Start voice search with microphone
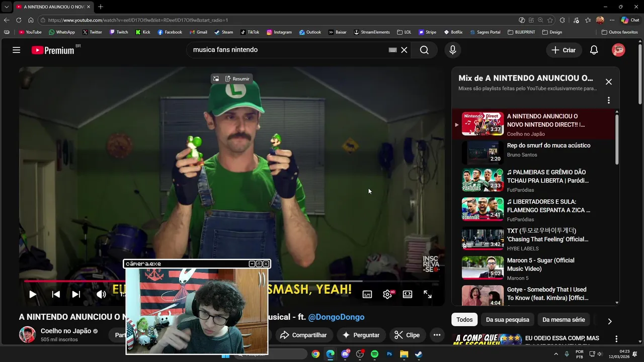644x362 pixels. pyautogui.click(x=453, y=50)
